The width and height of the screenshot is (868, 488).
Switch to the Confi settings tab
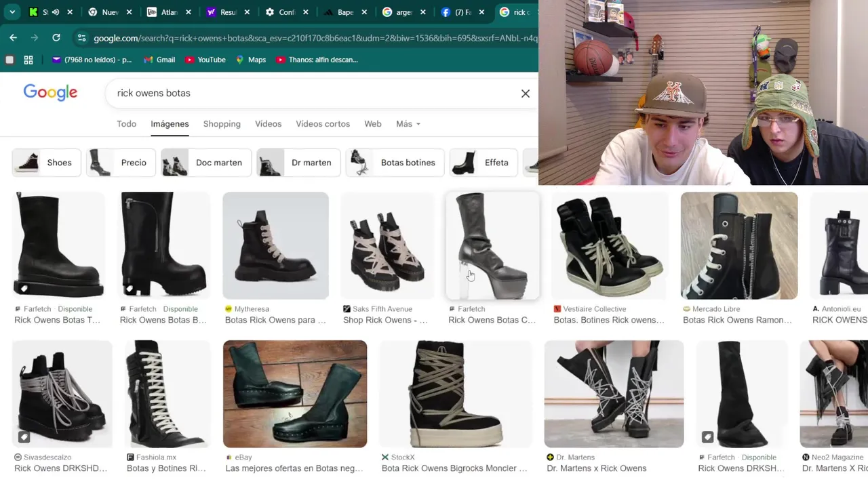[x=287, y=12]
